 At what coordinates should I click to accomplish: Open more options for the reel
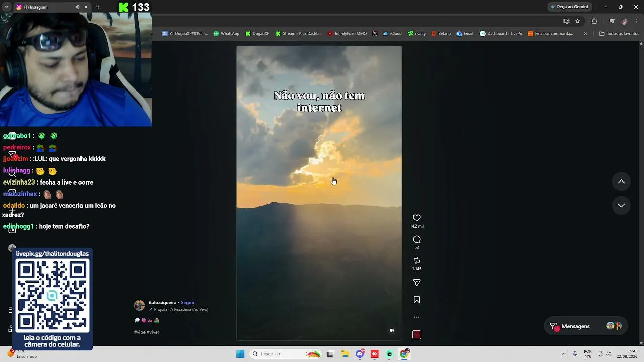click(x=417, y=317)
